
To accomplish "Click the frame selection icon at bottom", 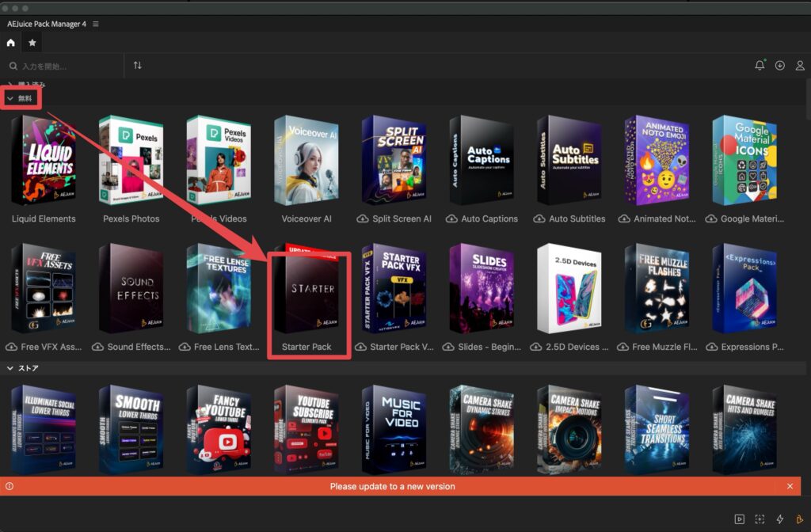I will click(x=760, y=519).
